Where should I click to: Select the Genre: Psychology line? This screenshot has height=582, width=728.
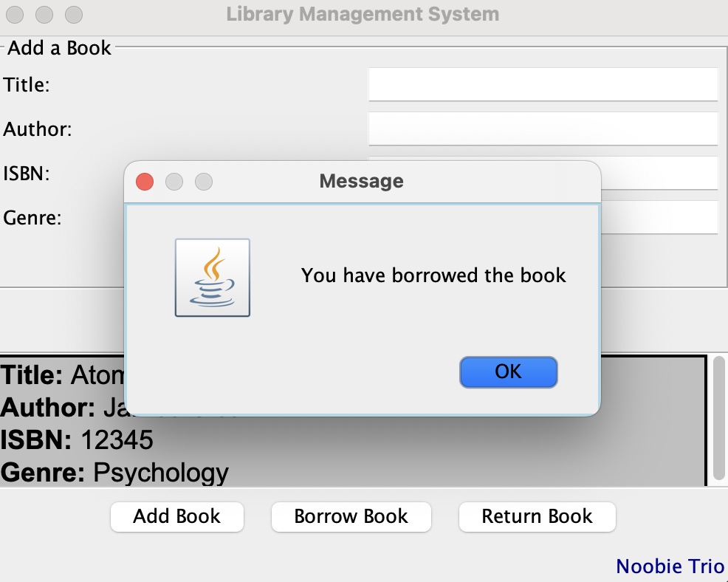coord(114,473)
